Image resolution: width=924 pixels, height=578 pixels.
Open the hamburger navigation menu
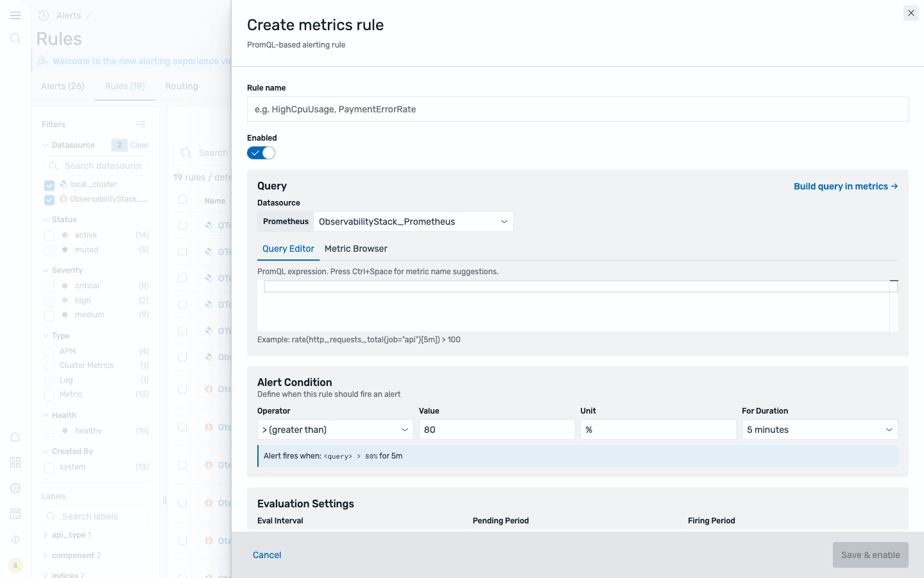(x=15, y=15)
